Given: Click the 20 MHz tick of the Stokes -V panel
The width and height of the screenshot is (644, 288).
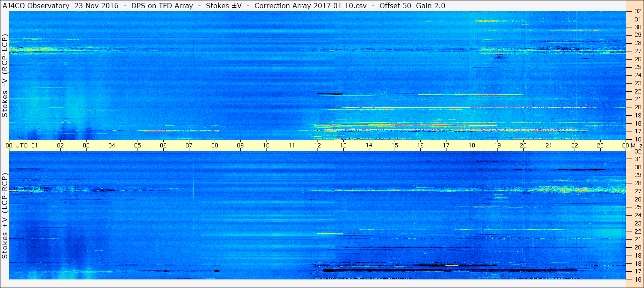Looking at the screenshot, I should point(638,107).
